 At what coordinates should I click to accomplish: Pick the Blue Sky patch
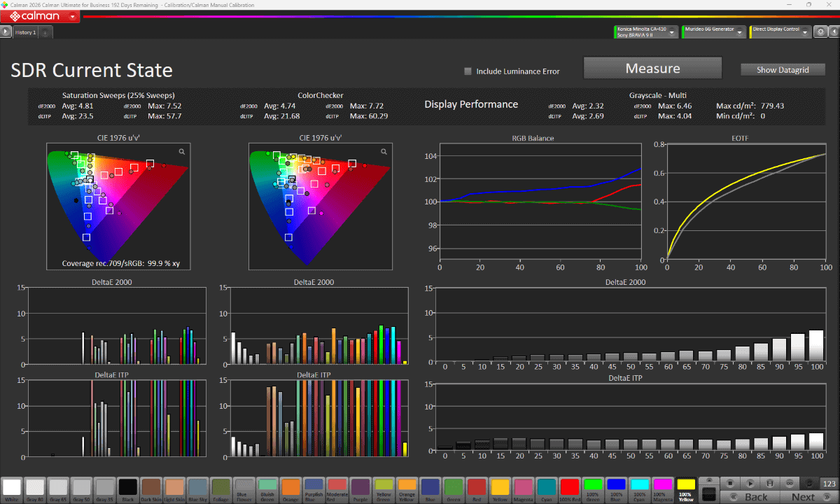tap(197, 489)
